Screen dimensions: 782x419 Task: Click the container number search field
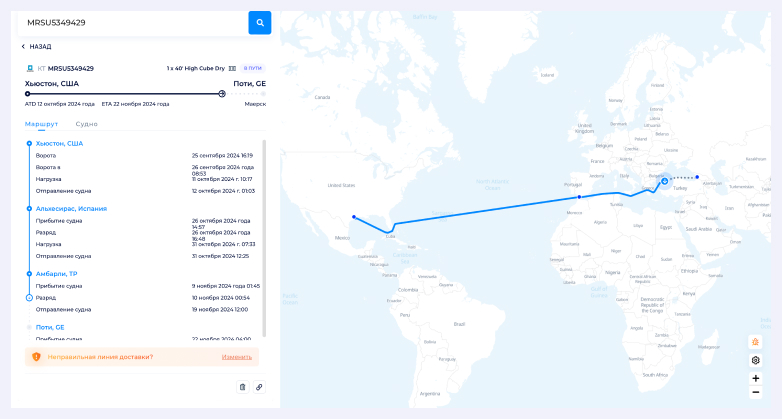tap(132, 22)
